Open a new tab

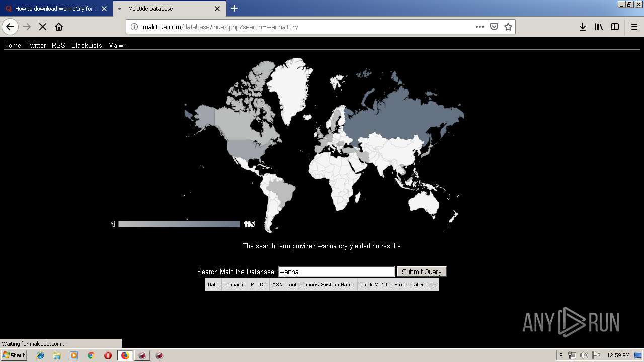click(x=234, y=8)
